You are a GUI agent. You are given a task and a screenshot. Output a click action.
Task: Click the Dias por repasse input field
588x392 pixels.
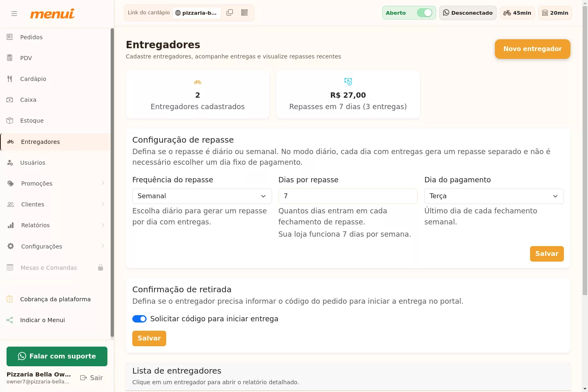348,196
